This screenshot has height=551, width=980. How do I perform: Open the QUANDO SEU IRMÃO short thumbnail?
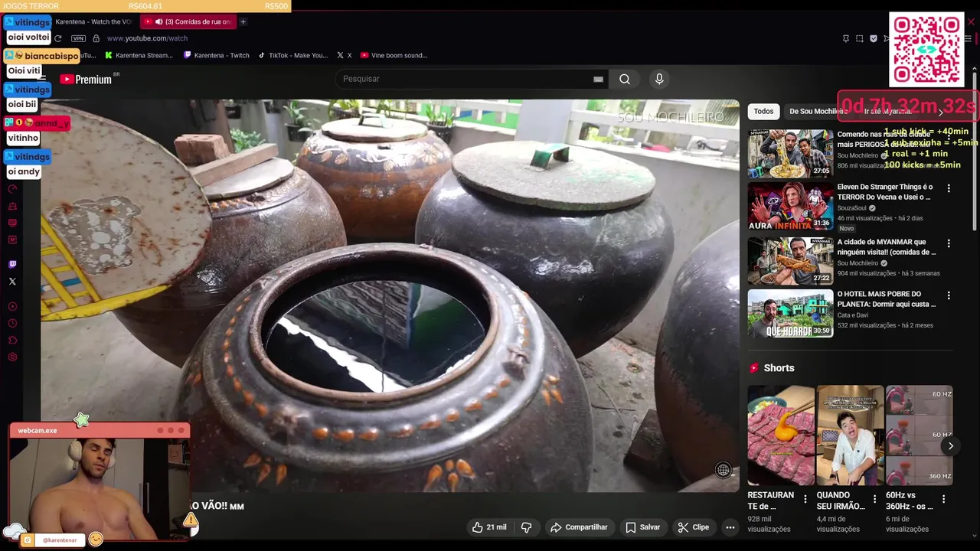[850, 435]
